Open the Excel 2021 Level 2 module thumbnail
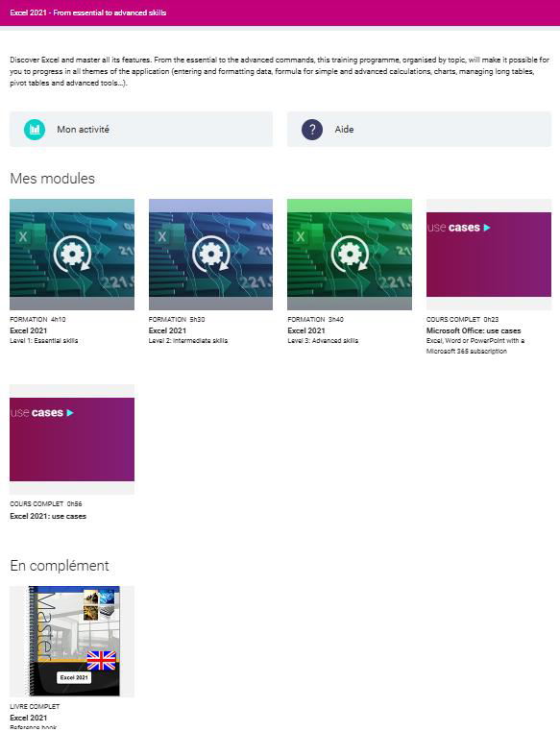560x732 pixels. click(x=210, y=255)
